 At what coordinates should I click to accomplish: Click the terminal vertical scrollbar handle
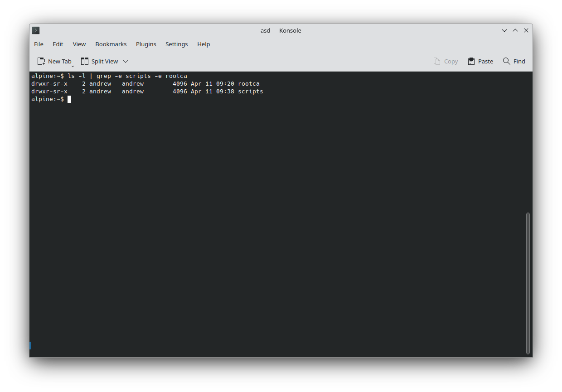pyautogui.click(x=528, y=283)
